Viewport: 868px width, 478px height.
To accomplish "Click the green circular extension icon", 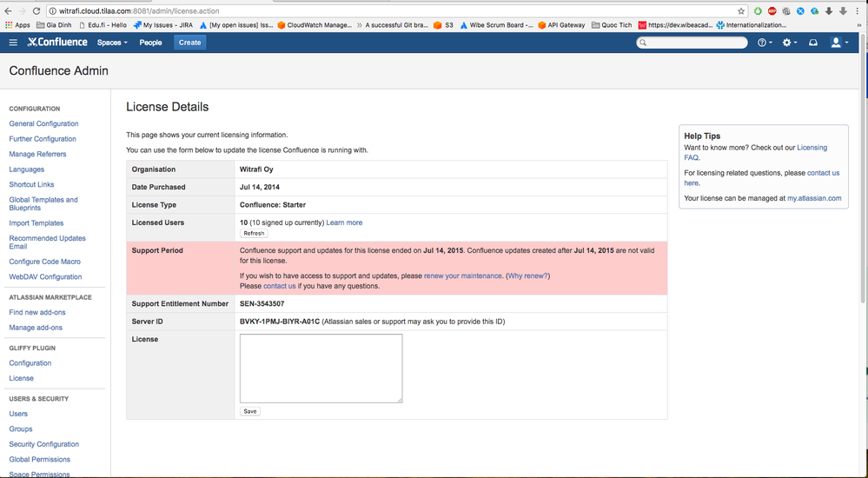I will click(x=758, y=11).
